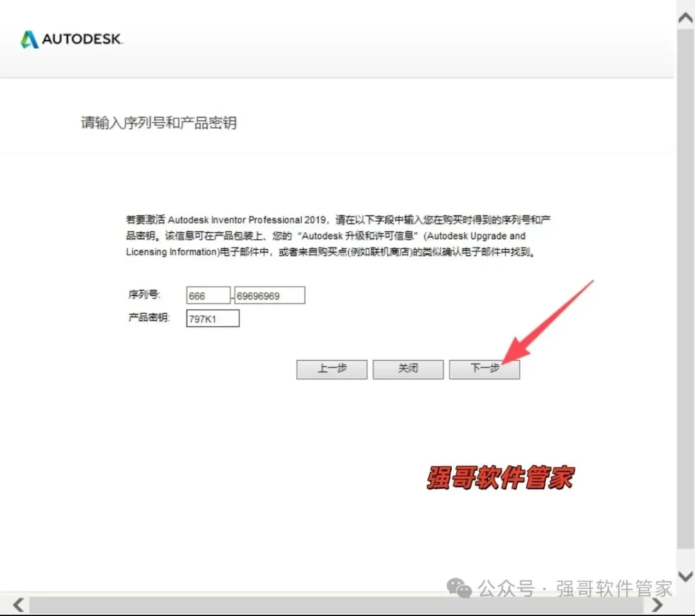Viewport: 695px width, 616px height.
Task: Click the 上一步 (Back) button
Action: [x=332, y=369]
